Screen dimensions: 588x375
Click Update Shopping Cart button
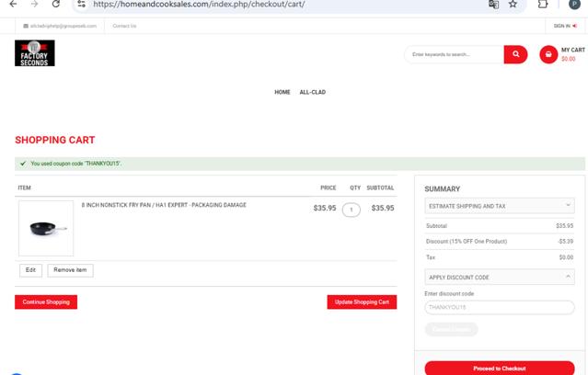[x=362, y=302]
